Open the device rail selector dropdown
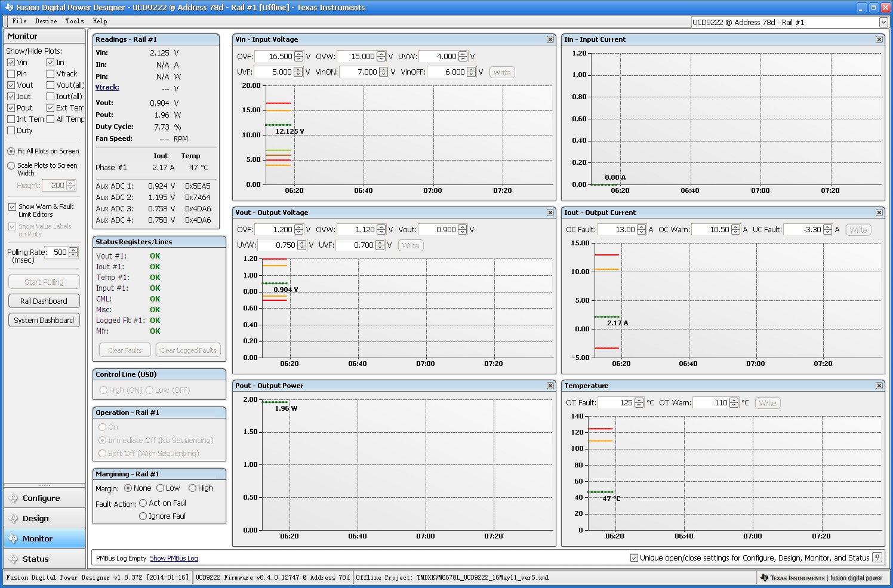Image resolution: width=893 pixels, height=588 pixels. [x=883, y=22]
